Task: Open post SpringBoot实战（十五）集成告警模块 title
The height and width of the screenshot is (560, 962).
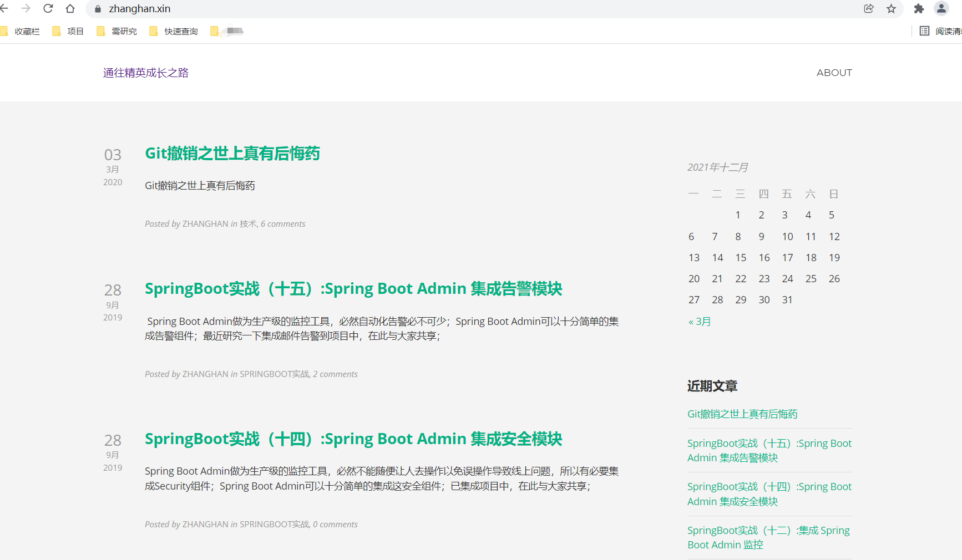Action: click(x=353, y=289)
